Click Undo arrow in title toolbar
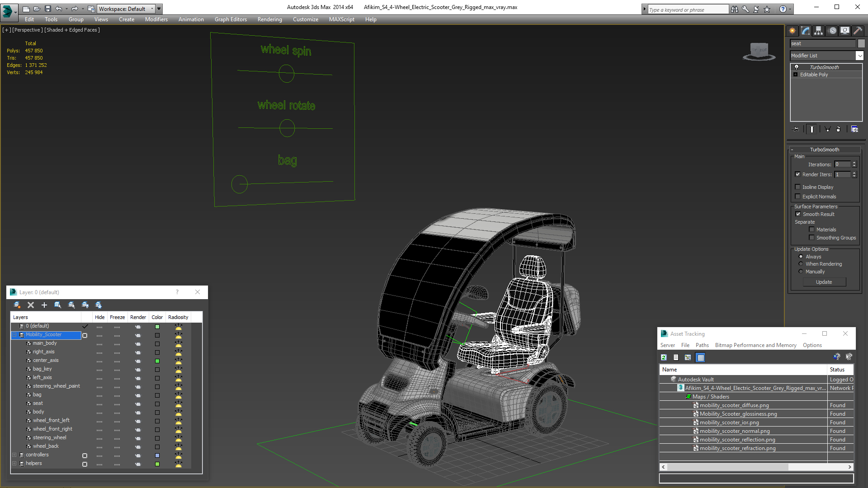868x488 pixels. click(x=59, y=9)
